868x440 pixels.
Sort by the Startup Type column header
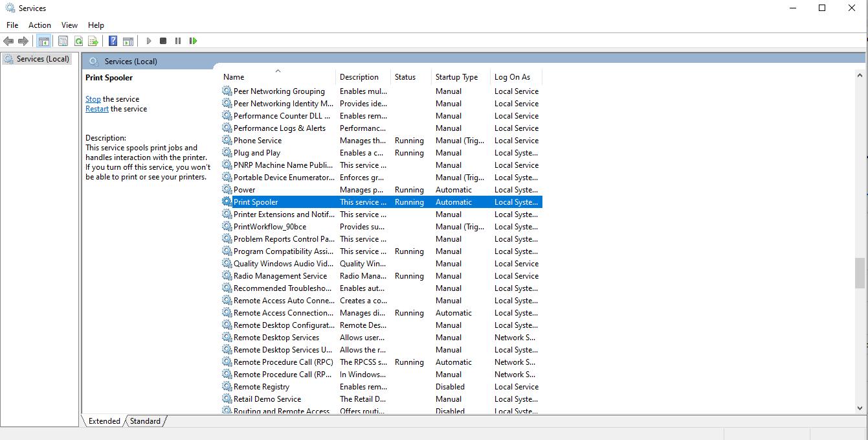(461, 77)
